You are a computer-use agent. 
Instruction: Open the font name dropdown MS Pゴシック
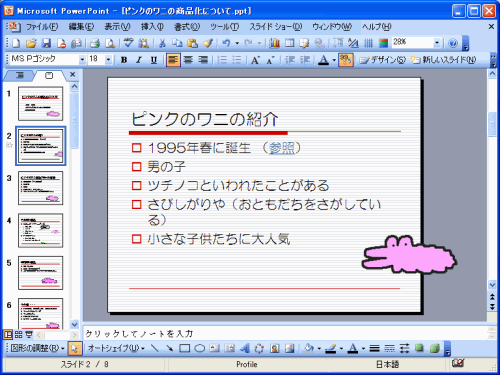[x=82, y=60]
